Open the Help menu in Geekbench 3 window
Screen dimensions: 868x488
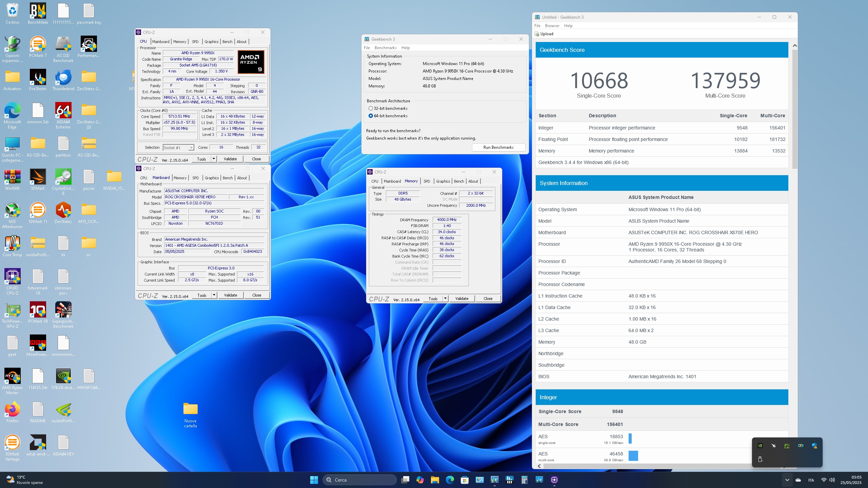[x=406, y=48]
